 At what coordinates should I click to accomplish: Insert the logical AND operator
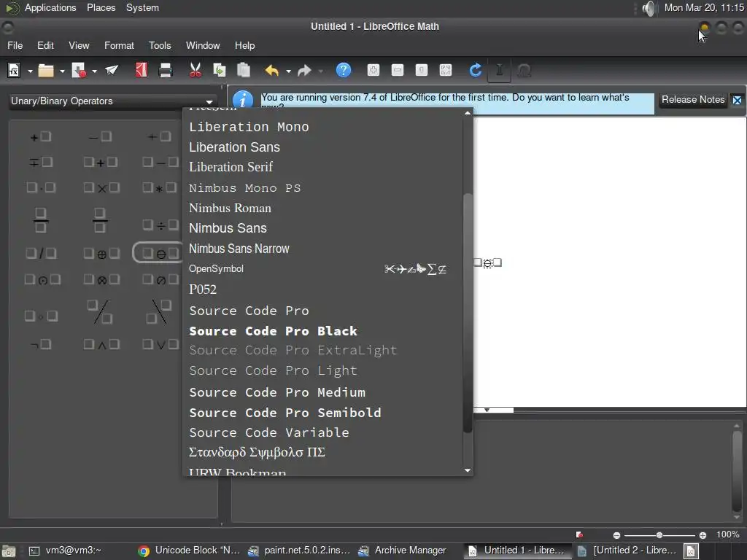(101, 344)
